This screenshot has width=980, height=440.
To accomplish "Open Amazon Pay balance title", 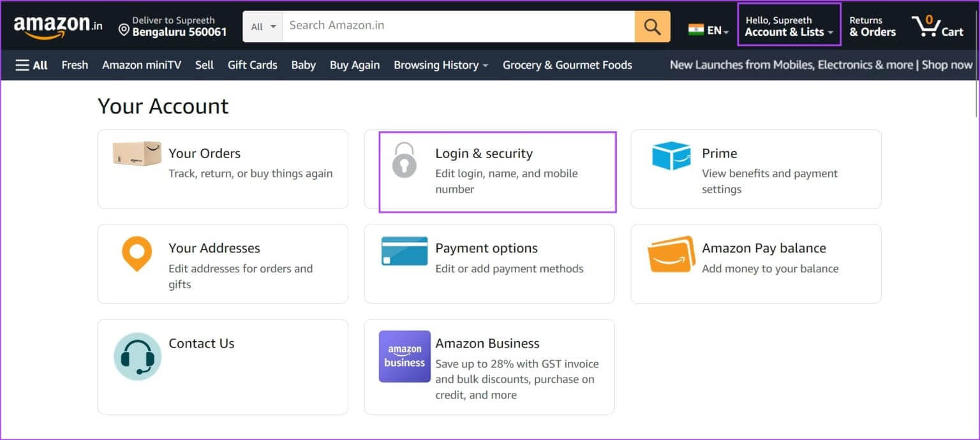I will pyautogui.click(x=764, y=248).
